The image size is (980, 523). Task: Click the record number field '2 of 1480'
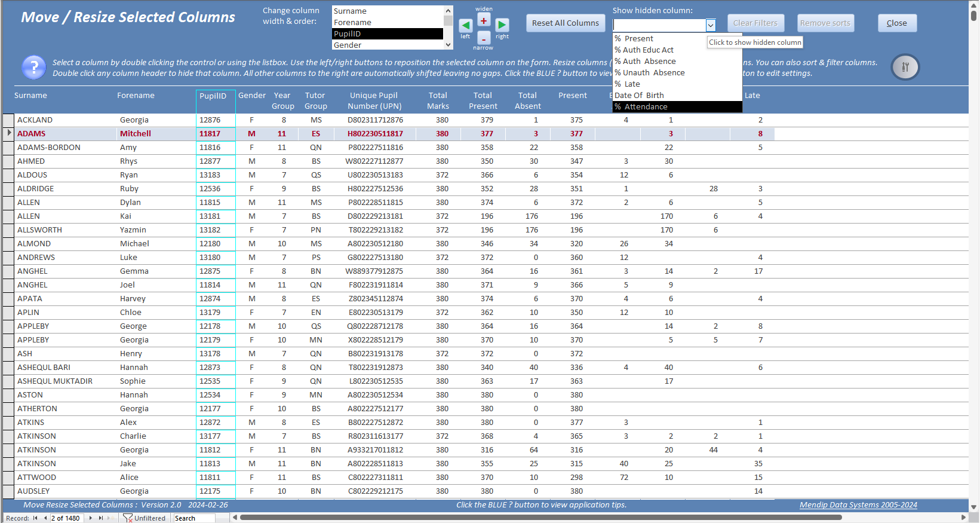point(67,518)
